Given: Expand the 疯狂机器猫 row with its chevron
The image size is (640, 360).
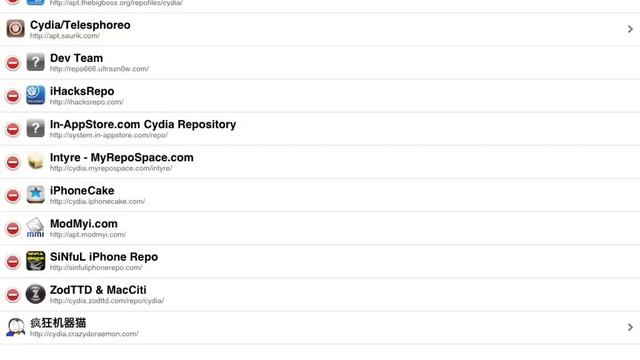Looking at the screenshot, I should click(630, 327).
